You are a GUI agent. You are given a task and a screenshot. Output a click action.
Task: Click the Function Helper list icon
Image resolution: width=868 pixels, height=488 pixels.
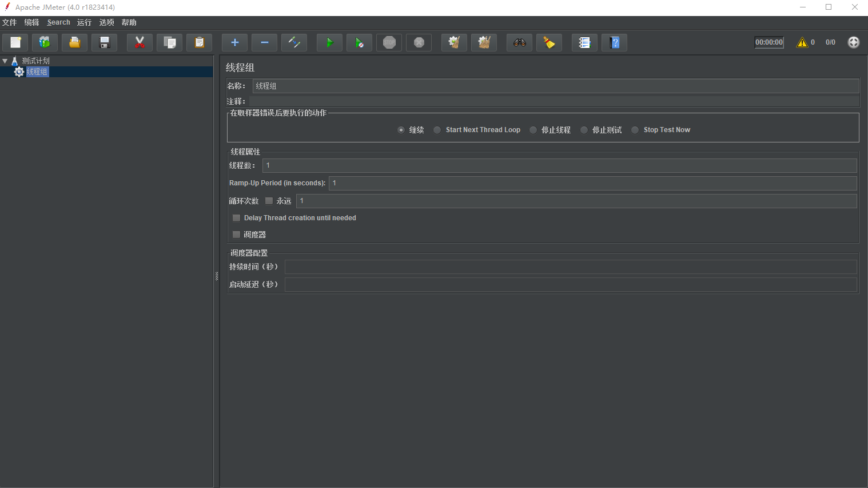pyautogui.click(x=584, y=42)
